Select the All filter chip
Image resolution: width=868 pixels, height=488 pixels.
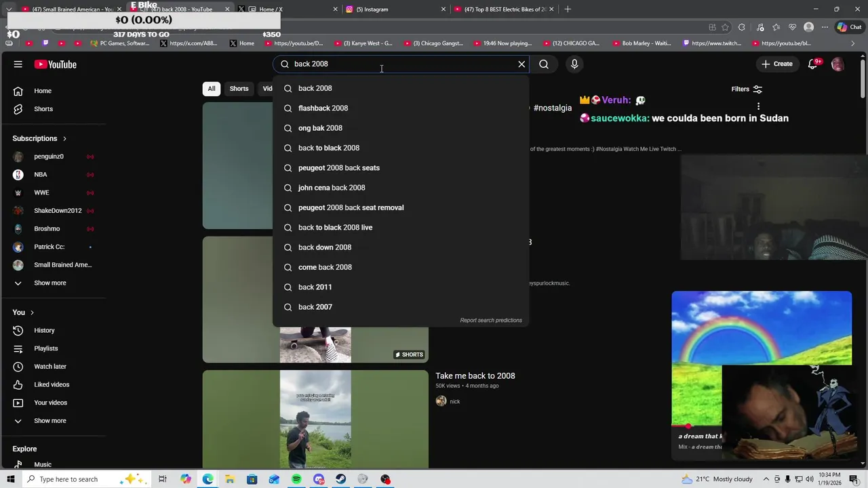[212, 89]
